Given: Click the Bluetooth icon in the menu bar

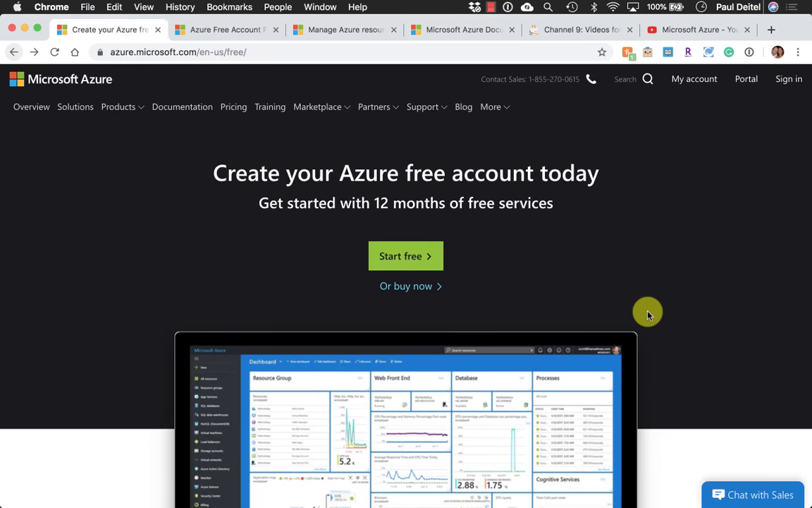Looking at the screenshot, I should (x=594, y=7).
